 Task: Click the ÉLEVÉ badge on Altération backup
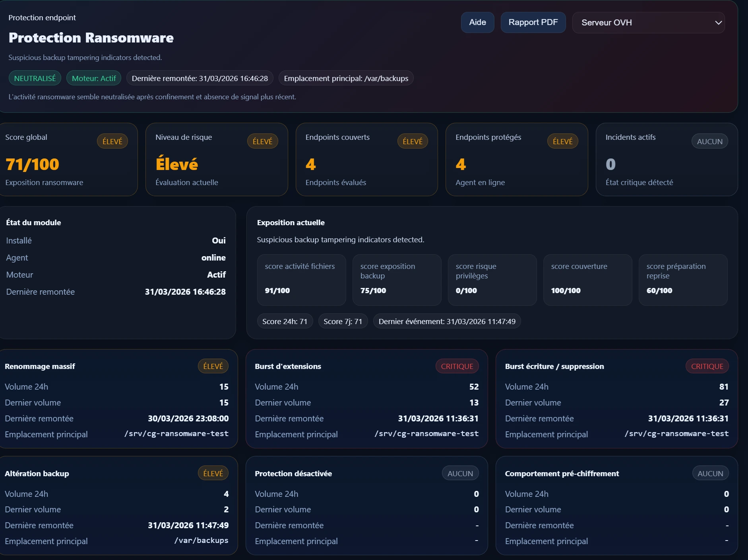[213, 473]
